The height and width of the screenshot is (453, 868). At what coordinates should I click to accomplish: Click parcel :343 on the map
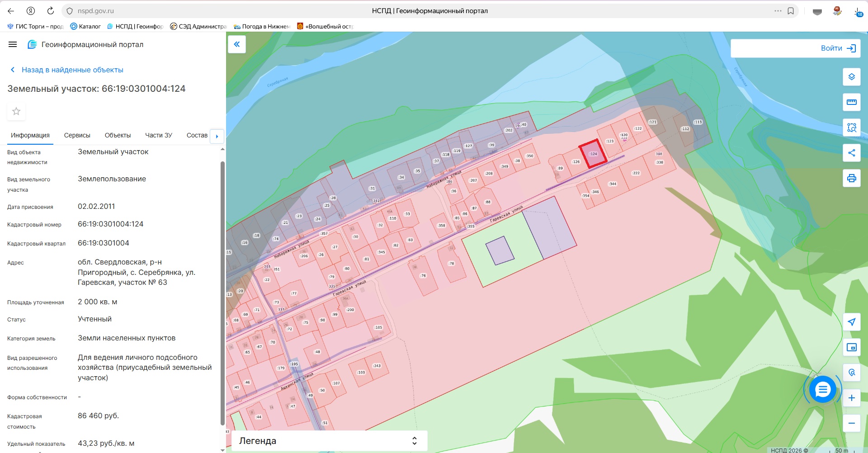coord(377,366)
